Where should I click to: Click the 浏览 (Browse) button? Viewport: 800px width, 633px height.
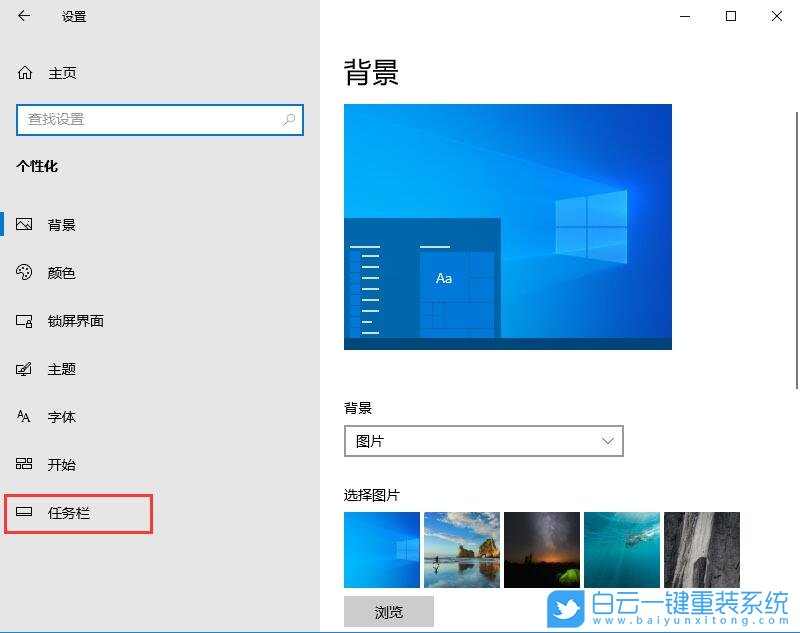389,611
